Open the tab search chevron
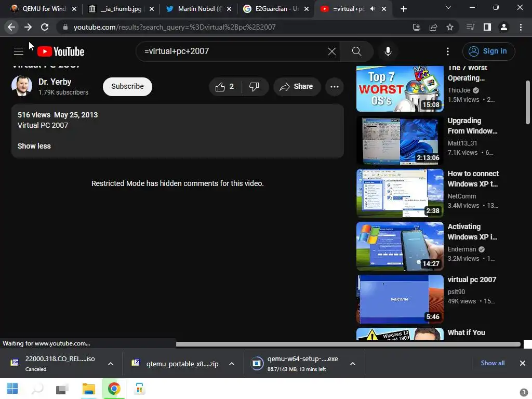532x399 pixels. click(448, 7)
